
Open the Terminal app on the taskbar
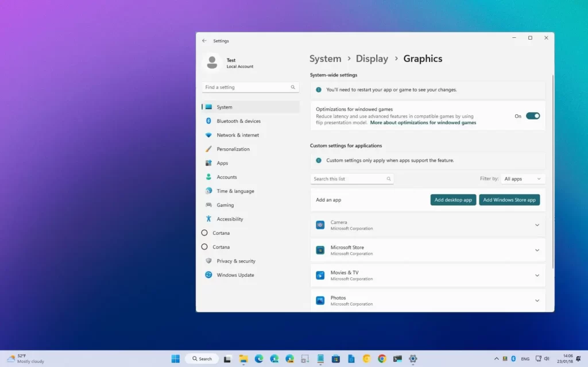coord(397,359)
